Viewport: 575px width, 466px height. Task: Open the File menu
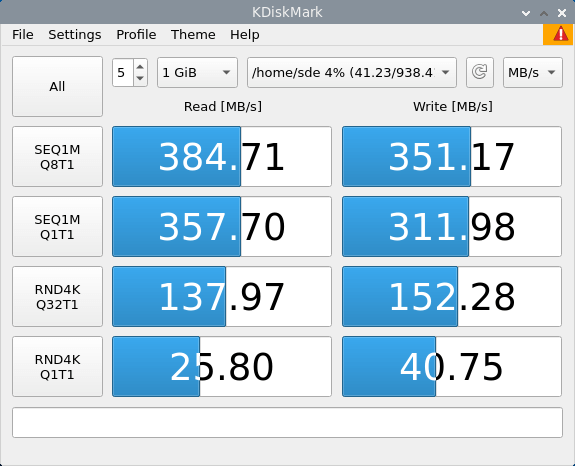coord(23,35)
